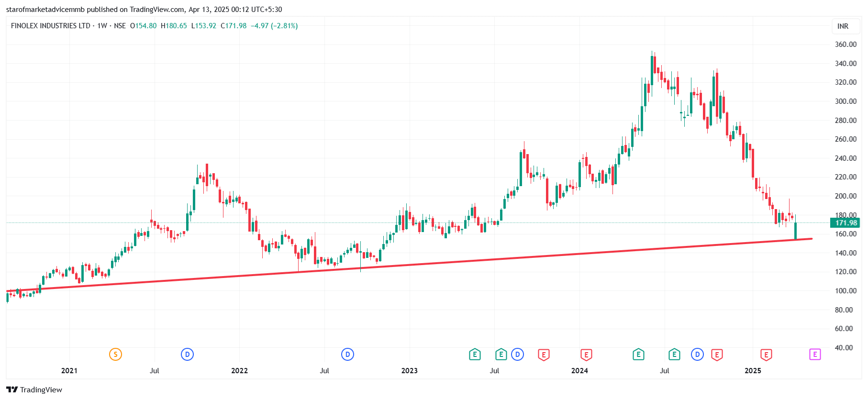Image resolution: width=868 pixels, height=400 pixels.
Task: Click the 280.00 price axis label
Action: click(x=846, y=121)
